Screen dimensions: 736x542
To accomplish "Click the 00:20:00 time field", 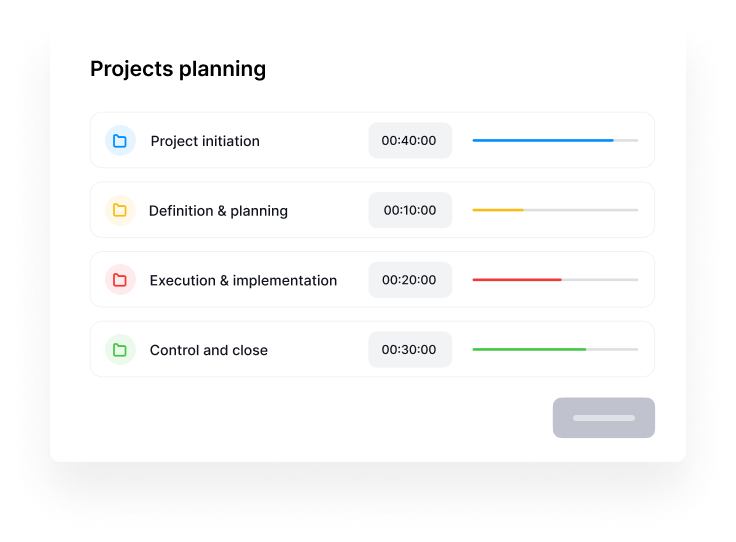I will tap(409, 280).
